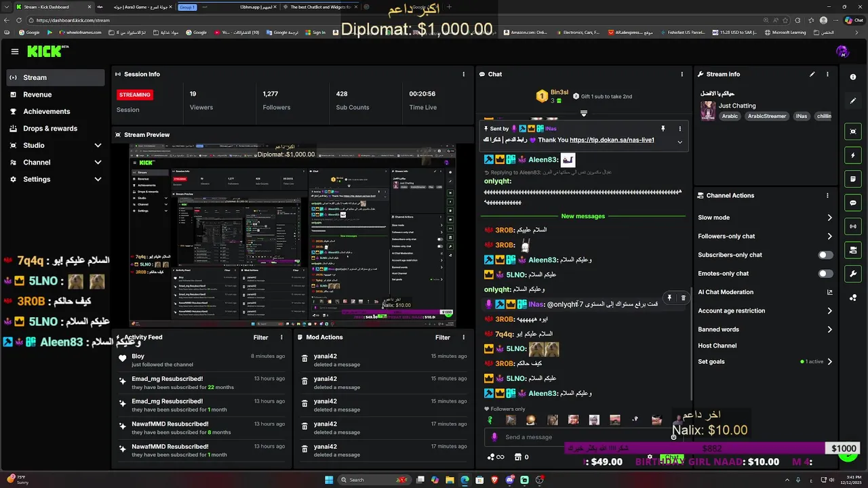Click the stream preview video
Screen dimensions: 868x488
tap(292, 235)
